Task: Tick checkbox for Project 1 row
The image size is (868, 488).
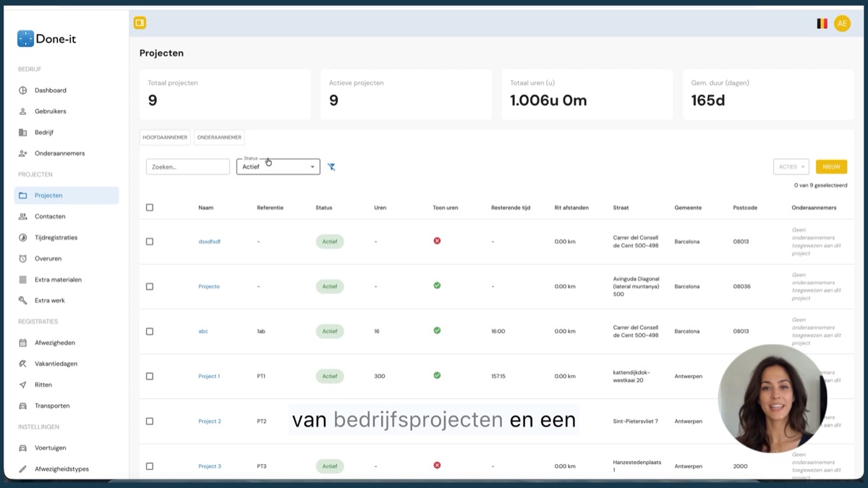Action: pyautogui.click(x=150, y=376)
